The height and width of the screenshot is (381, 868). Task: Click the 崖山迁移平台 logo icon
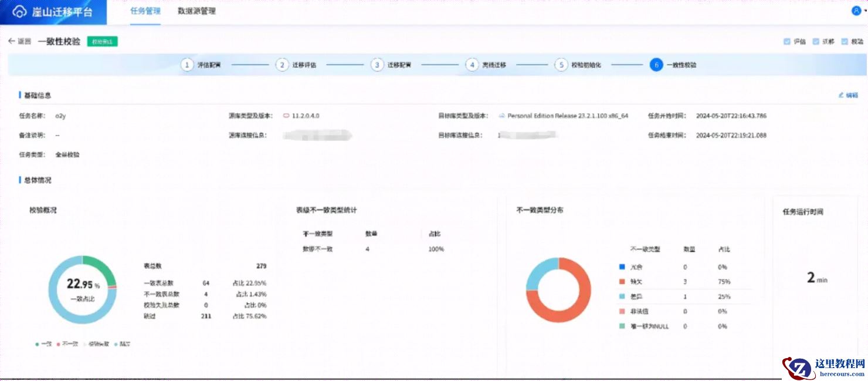click(19, 12)
